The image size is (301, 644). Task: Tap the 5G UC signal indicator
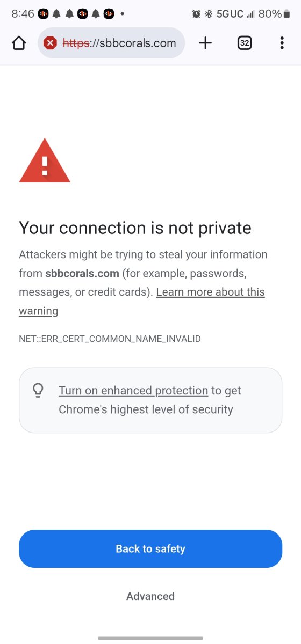pos(230,14)
